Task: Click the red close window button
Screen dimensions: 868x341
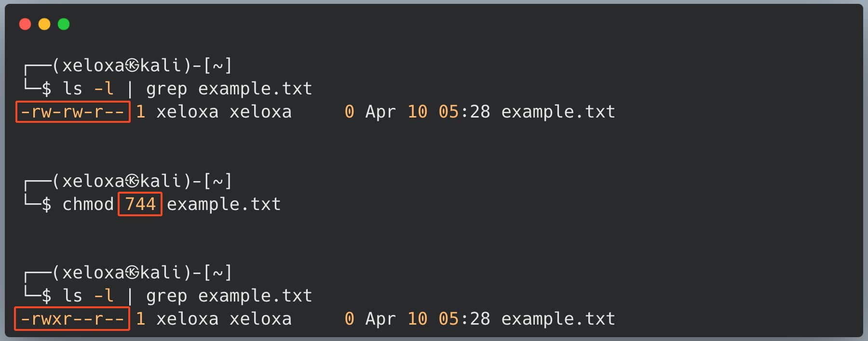Action: [x=25, y=24]
